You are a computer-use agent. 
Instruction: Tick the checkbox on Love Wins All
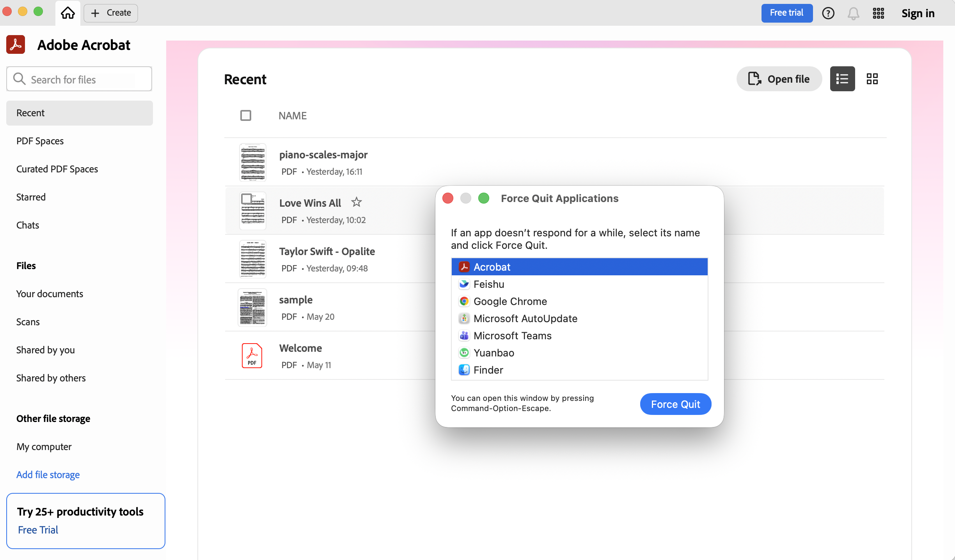246,199
